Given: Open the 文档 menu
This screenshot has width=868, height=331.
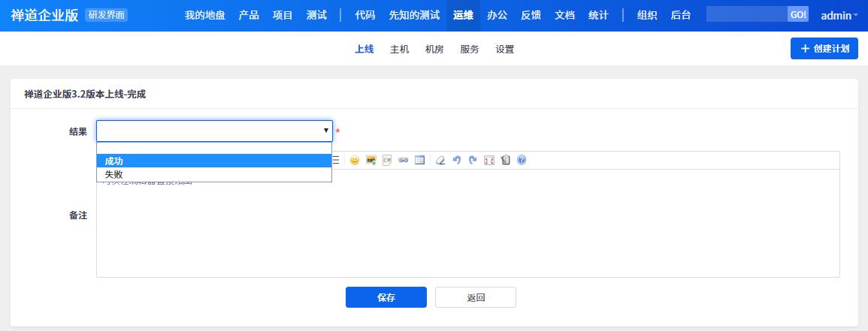Looking at the screenshot, I should [x=564, y=16].
